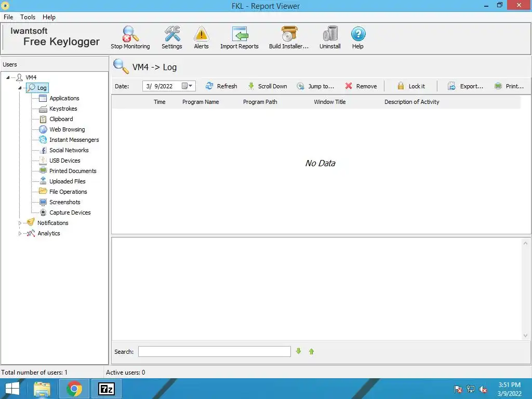Open File Explorer from the taskbar
This screenshot has height=399, width=532.
[43, 389]
